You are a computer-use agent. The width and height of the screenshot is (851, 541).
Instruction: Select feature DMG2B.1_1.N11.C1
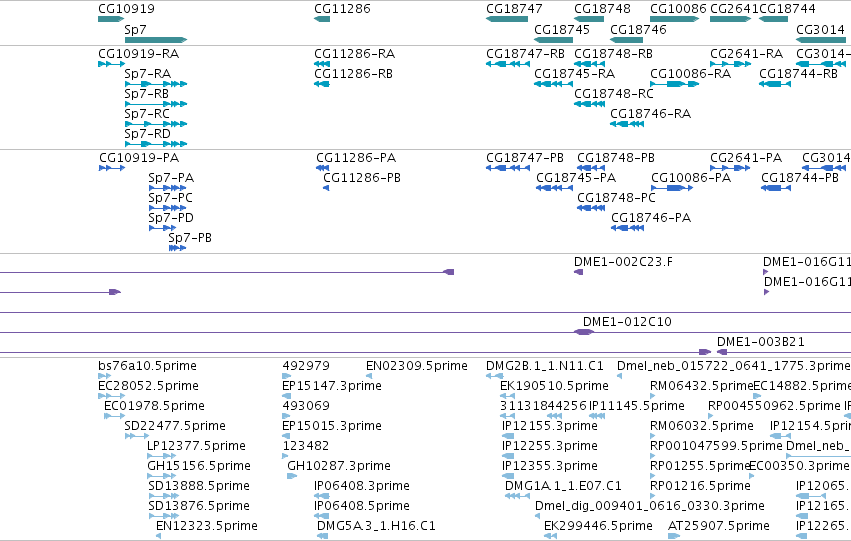(545, 366)
